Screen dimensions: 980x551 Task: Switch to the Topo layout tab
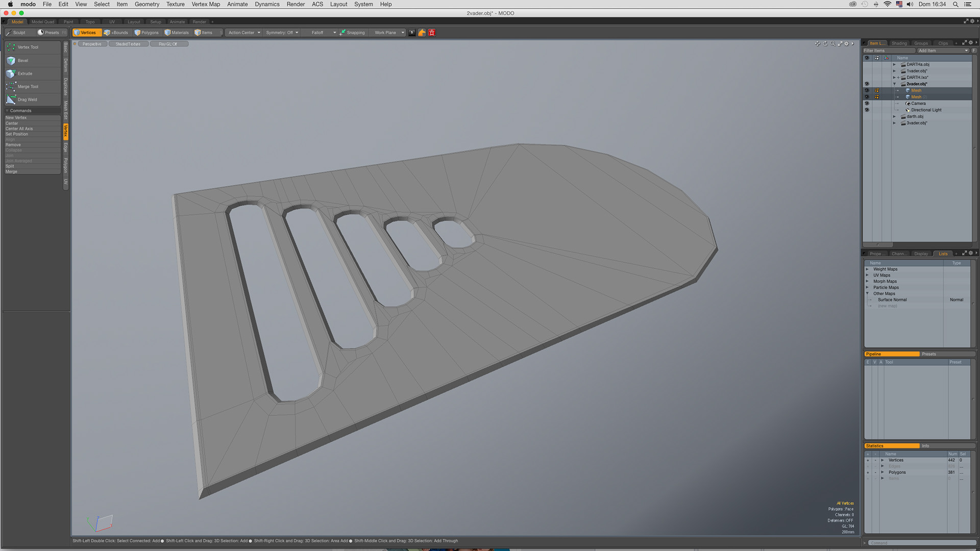click(x=90, y=22)
